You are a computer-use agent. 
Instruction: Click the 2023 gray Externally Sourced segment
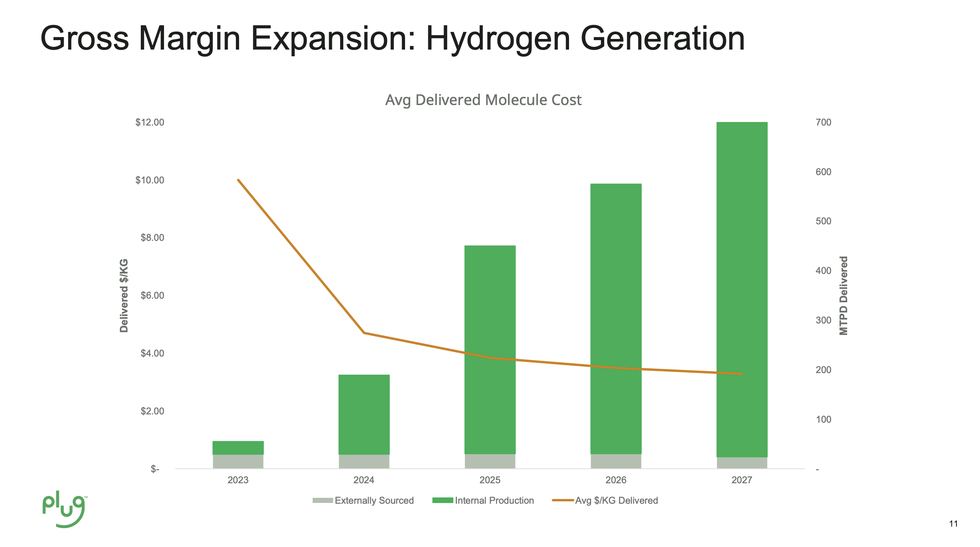point(238,462)
